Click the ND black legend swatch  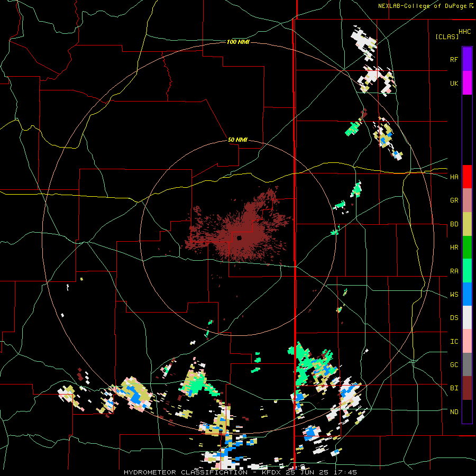pyautogui.click(x=467, y=411)
